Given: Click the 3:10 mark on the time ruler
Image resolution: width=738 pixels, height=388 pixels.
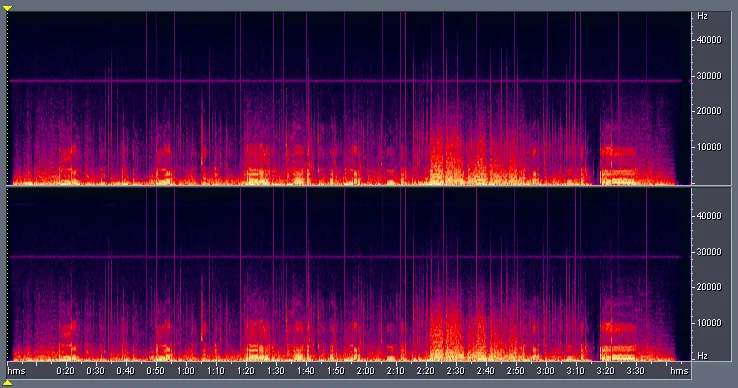Looking at the screenshot, I should coord(576,371).
